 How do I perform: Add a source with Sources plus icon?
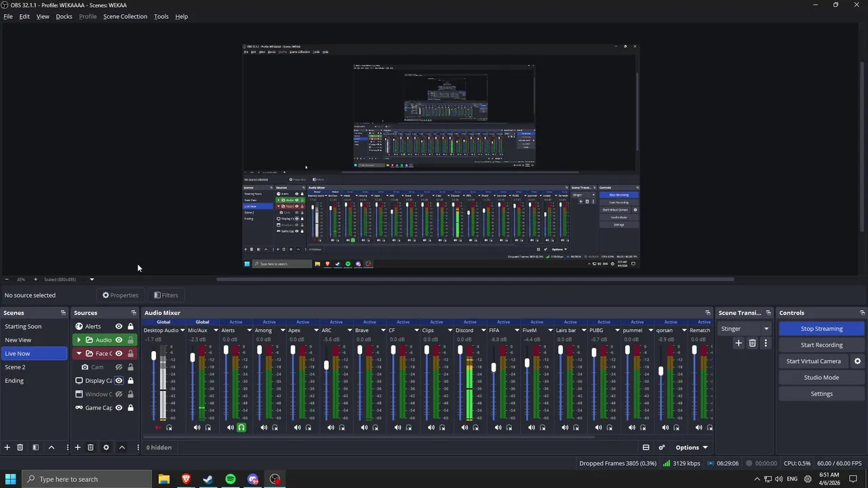pos(77,447)
